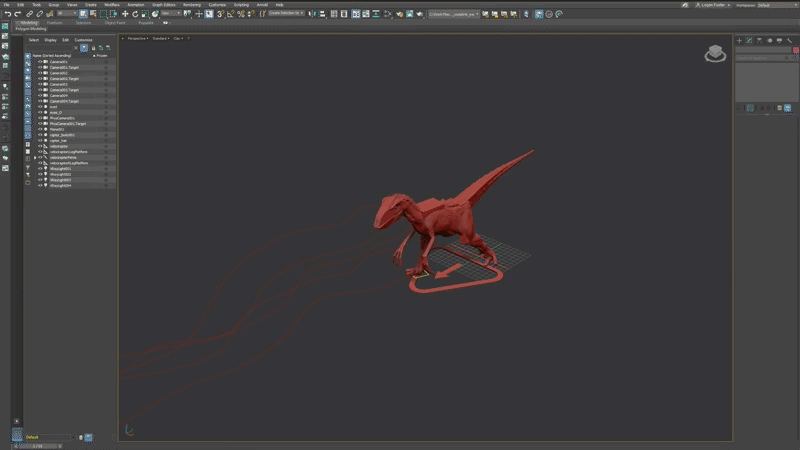Toggle Window/Crossing selection mode

pyautogui.click(x=114, y=14)
